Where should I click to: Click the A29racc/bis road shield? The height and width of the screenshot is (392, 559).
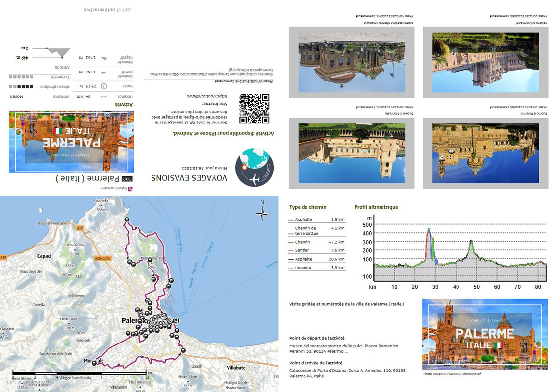(103, 258)
